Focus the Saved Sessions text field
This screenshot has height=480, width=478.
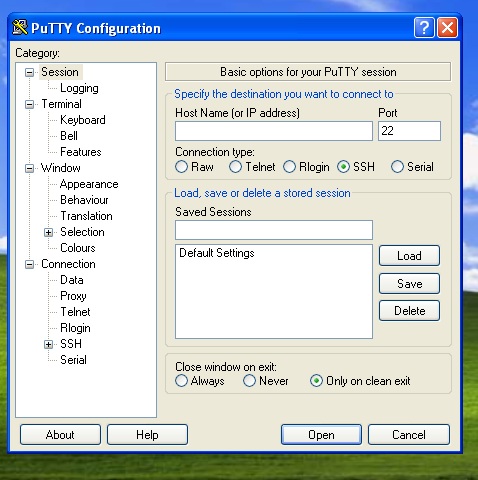pyautogui.click(x=274, y=230)
